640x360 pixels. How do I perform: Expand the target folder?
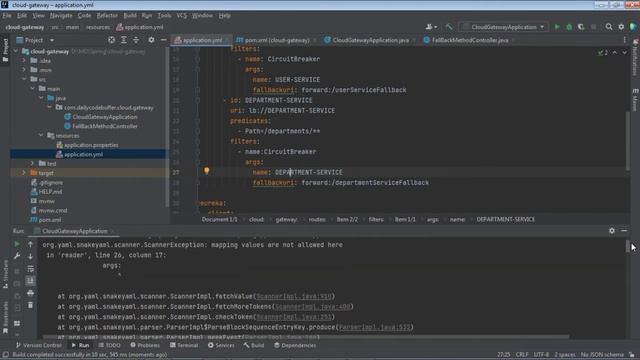[x=24, y=173]
